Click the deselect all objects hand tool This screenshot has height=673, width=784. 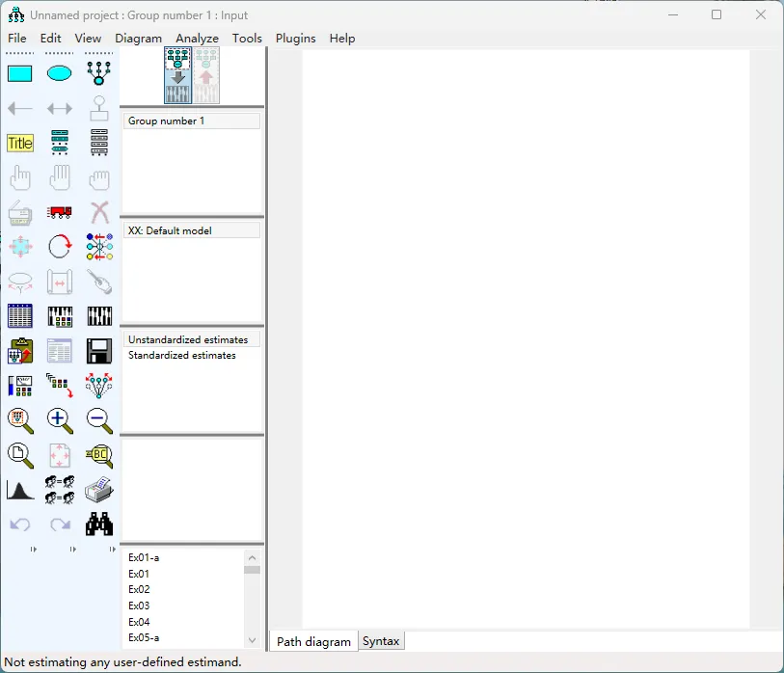point(99,179)
